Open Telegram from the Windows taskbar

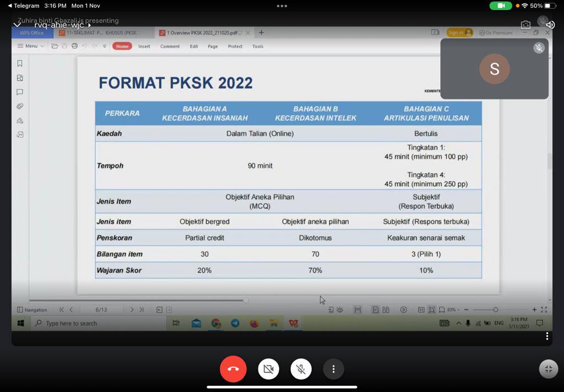235,323
